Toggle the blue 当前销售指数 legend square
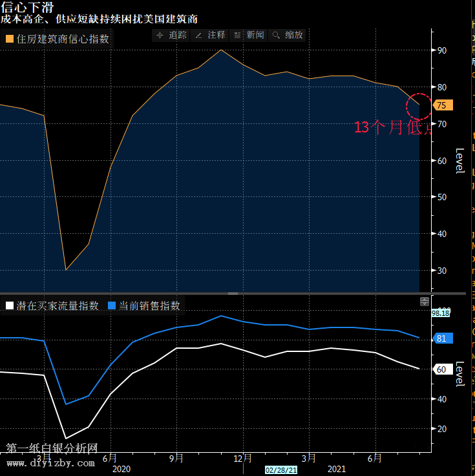The width and height of the screenshot is (475, 476). pos(112,305)
